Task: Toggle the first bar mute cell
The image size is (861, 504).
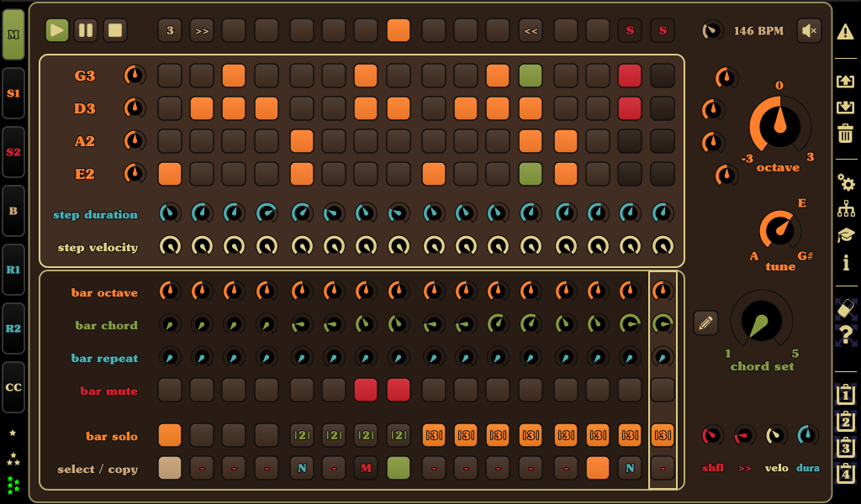Action: pos(170,390)
